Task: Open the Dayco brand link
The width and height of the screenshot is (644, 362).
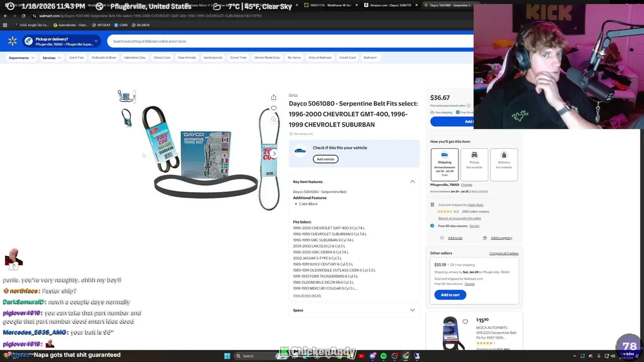Action: [293, 95]
